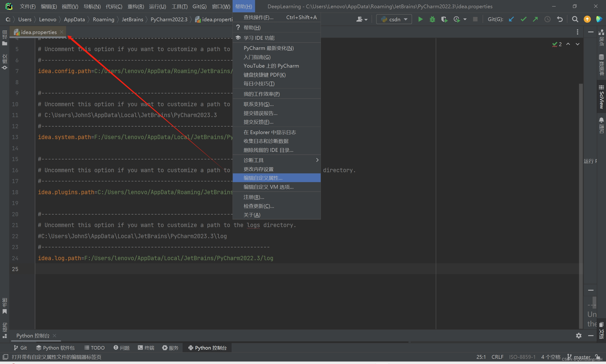The width and height of the screenshot is (606, 364).
Task: Change CRLF line separator in status bar
Action: click(x=498, y=357)
